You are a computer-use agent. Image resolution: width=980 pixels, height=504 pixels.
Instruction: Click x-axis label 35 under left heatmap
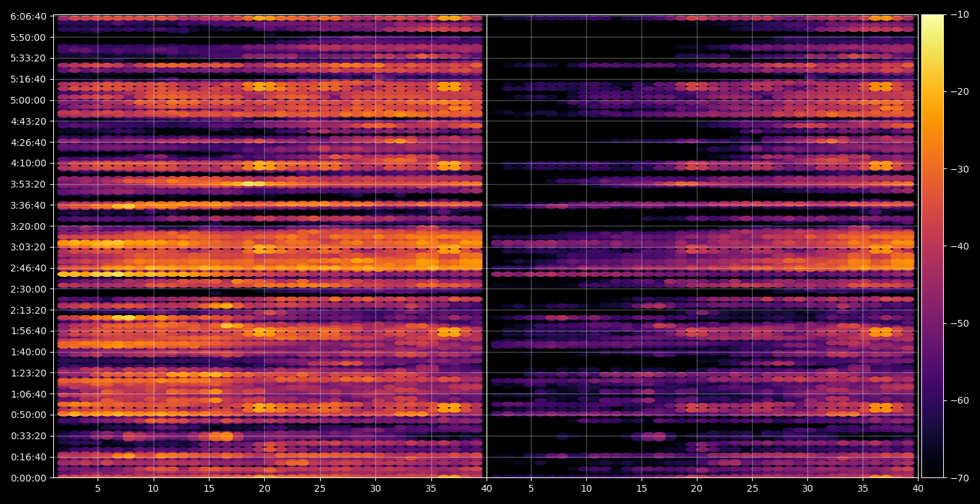click(431, 488)
